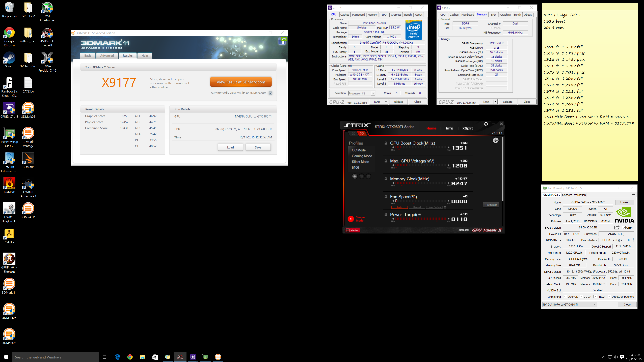Click the GPU Boost Clock lock icon
The image size is (644, 362).
[x=386, y=143]
